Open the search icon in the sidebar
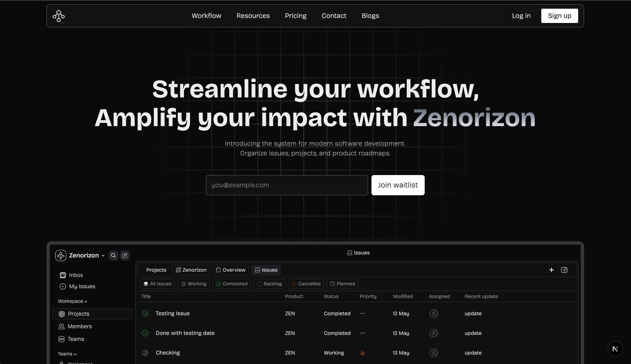631x364 pixels. (x=113, y=255)
